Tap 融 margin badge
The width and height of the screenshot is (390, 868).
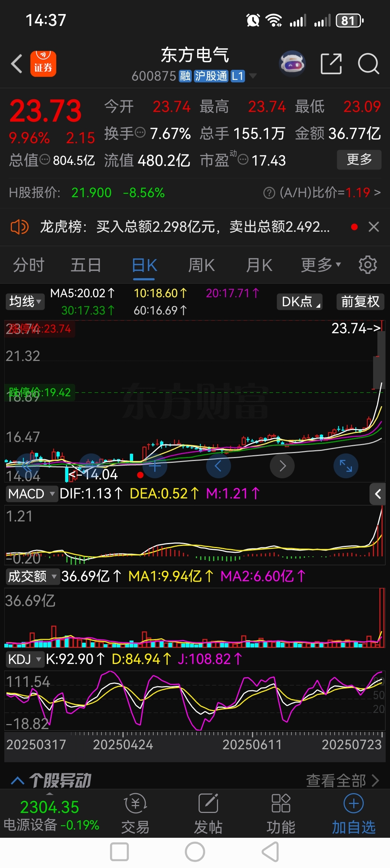tap(185, 76)
